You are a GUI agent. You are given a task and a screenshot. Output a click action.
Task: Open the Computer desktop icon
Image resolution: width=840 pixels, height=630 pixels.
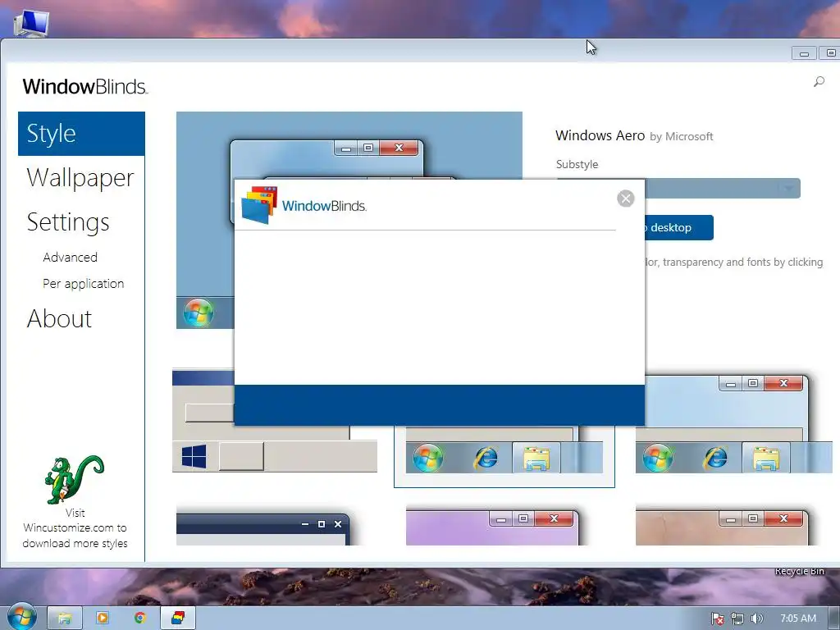click(x=31, y=24)
